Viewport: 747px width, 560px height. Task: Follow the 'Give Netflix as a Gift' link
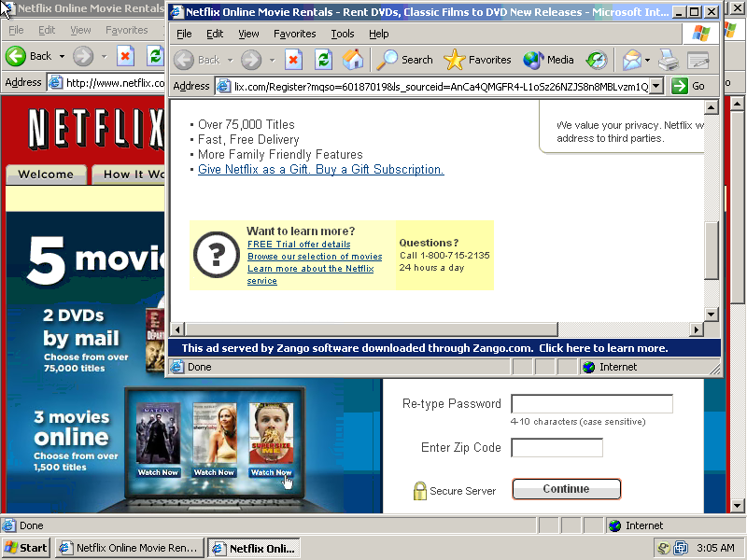pos(321,170)
